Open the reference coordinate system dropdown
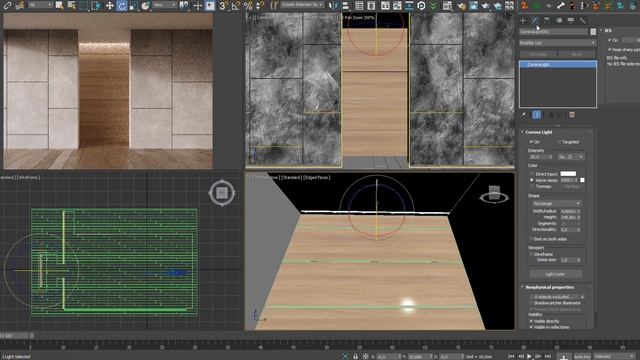640x360 pixels. (164, 5)
